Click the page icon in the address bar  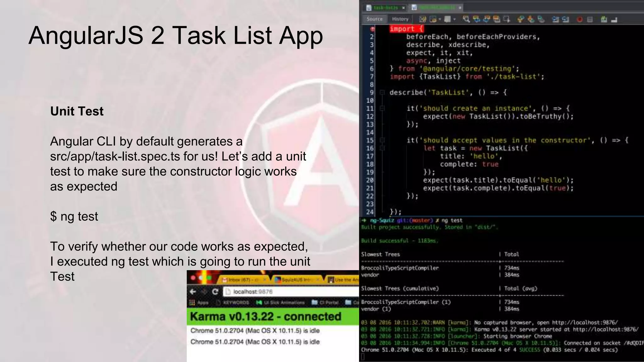click(228, 292)
